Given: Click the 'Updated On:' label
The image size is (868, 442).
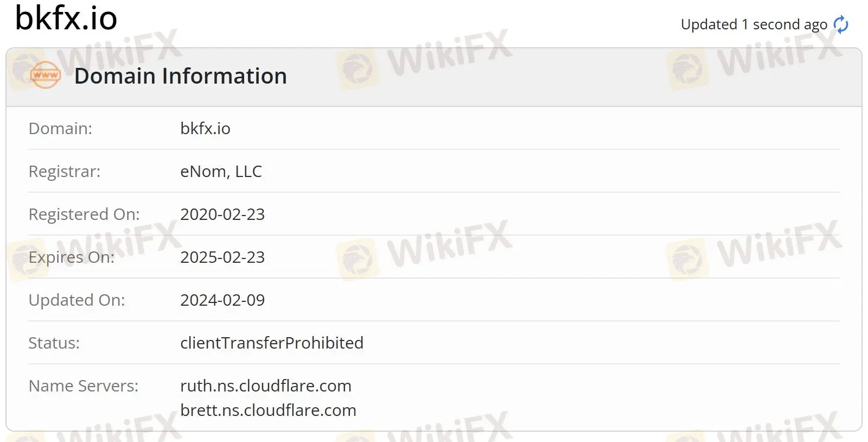Looking at the screenshot, I should click(76, 300).
